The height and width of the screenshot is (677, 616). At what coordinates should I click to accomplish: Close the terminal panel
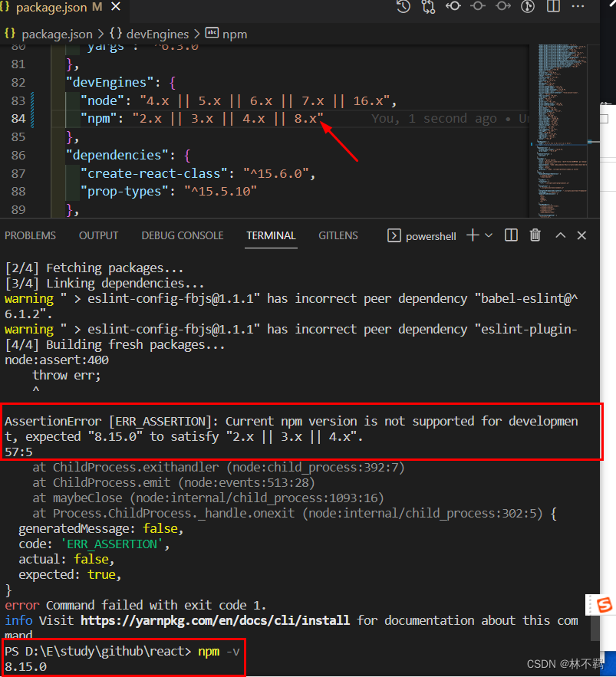click(x=582, y=235)
